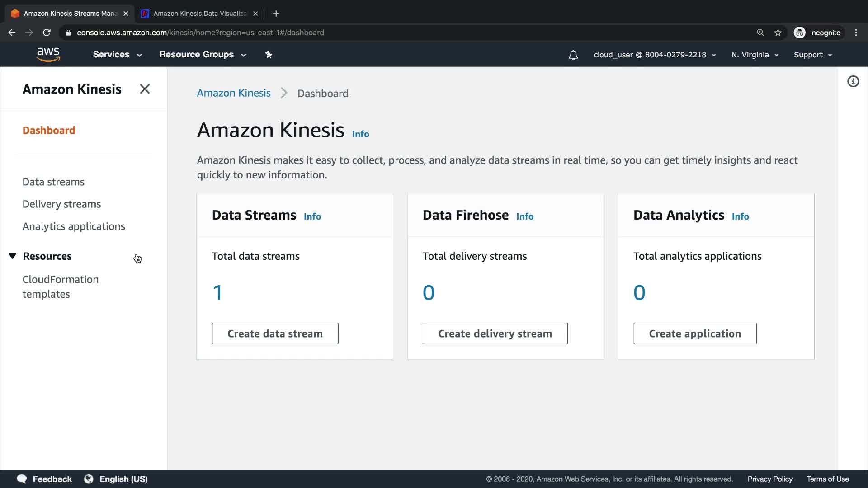The image size is (868, 488).
Task: Open the Feedback chat bubble icon
Action: coord(22,479)
